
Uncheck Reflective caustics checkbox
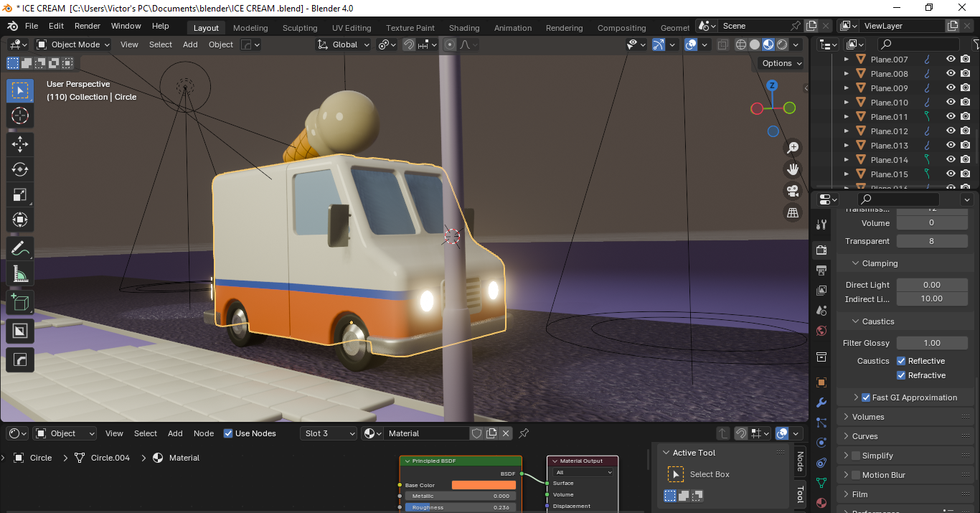901,361
